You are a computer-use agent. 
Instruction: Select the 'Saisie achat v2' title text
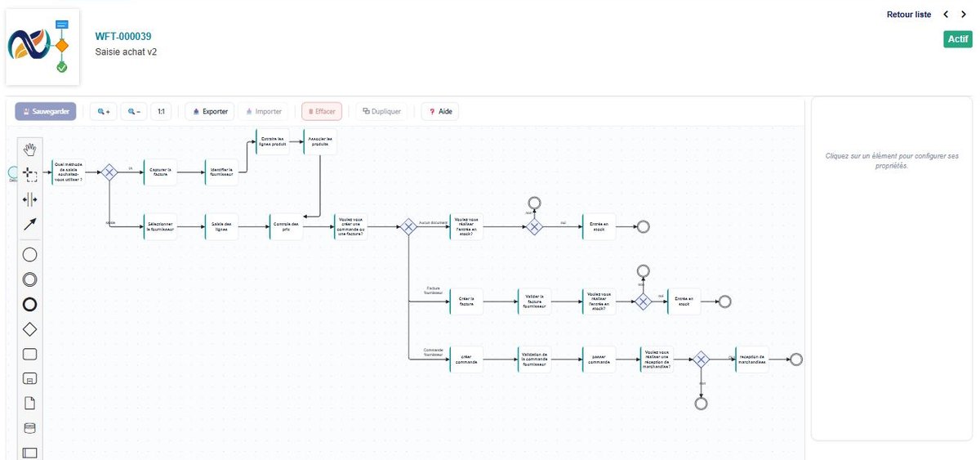pos(126,51)
